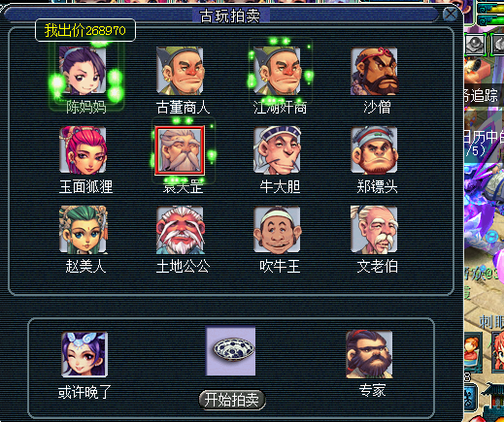The width and height of the screenshot is (504, 422).
Task: Select 陈妈妈 bidder portrait
Action: (83, 71)
